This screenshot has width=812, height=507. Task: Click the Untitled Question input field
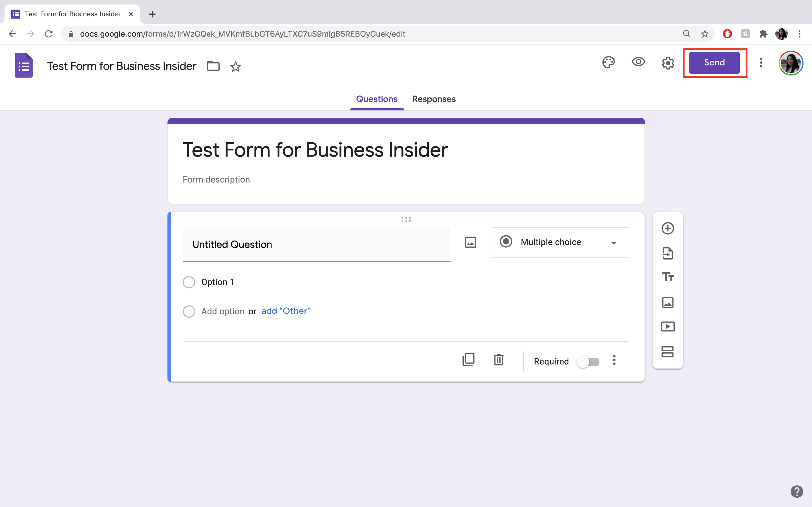pos(316,244)
